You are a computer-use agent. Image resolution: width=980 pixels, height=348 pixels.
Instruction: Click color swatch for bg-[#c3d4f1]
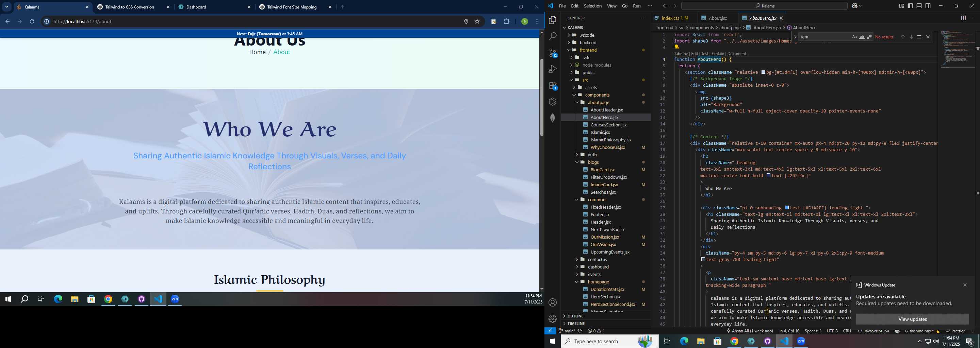pyautogui.click(x=763, y=72)
